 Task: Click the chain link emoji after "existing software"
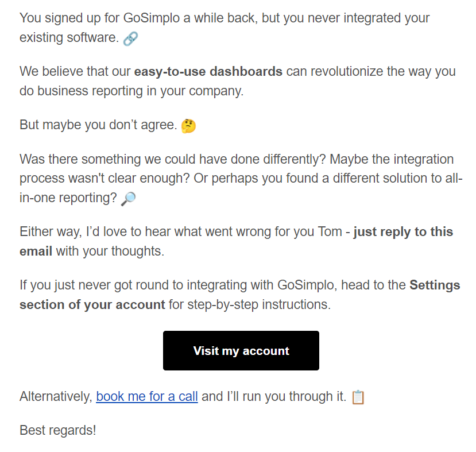131,38
